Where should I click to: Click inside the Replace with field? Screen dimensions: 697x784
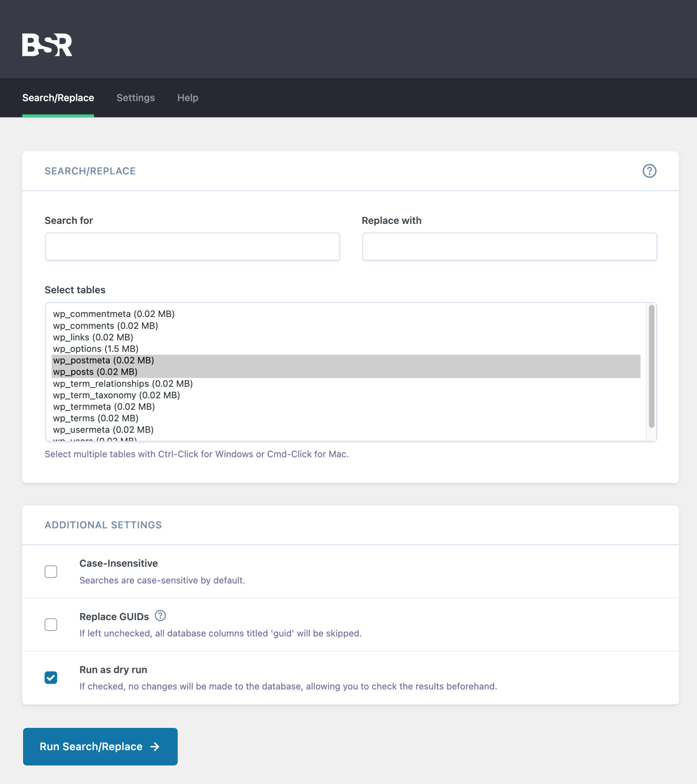(x=509, y=246)
